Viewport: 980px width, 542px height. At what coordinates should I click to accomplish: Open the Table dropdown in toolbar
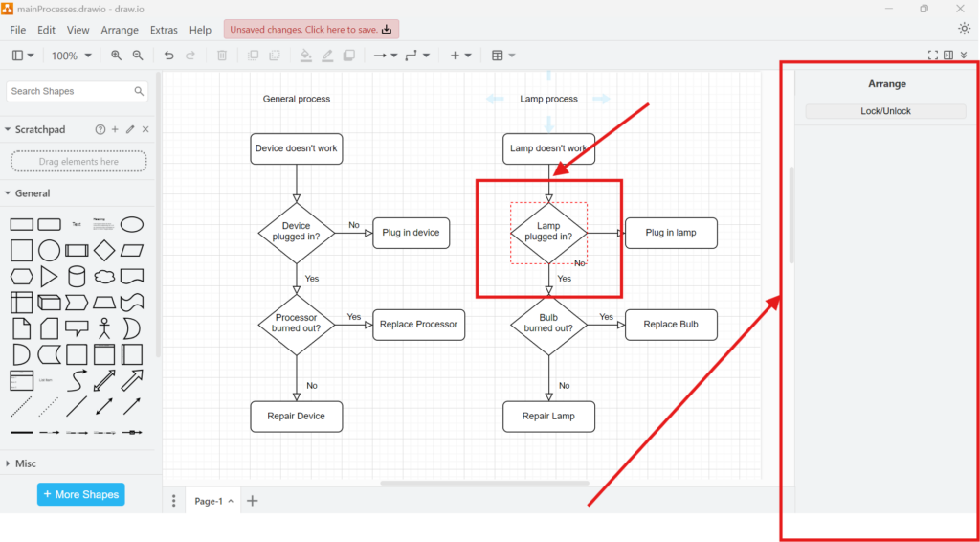coord(503,55)
